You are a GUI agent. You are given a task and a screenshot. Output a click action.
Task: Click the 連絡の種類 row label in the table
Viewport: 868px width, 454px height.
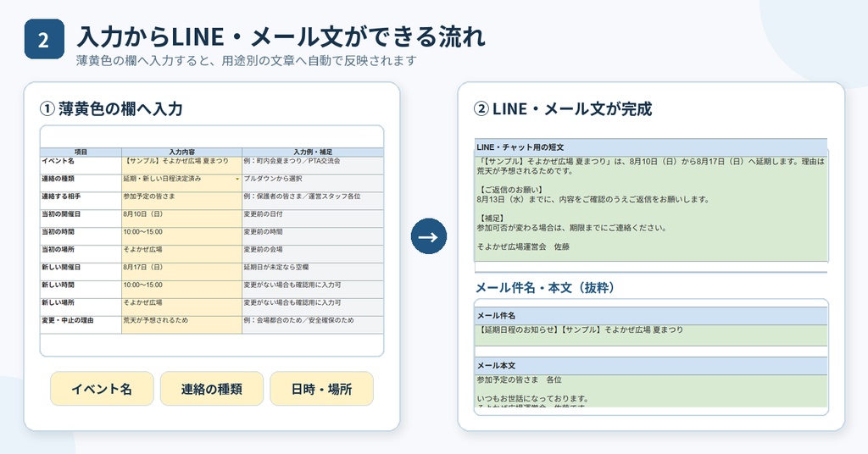tap(81, 183)
